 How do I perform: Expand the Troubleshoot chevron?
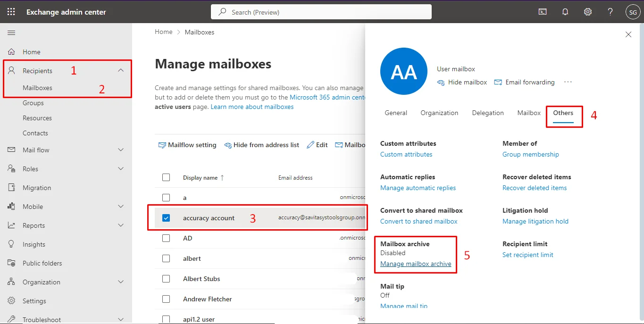(x=121, y=319)
